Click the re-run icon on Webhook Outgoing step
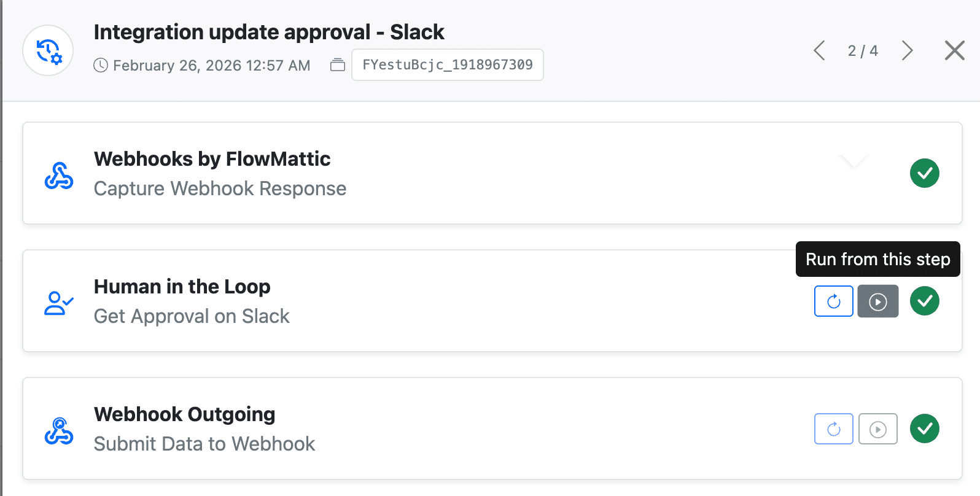This screenshot has width=980, height=496. [833, 428]
